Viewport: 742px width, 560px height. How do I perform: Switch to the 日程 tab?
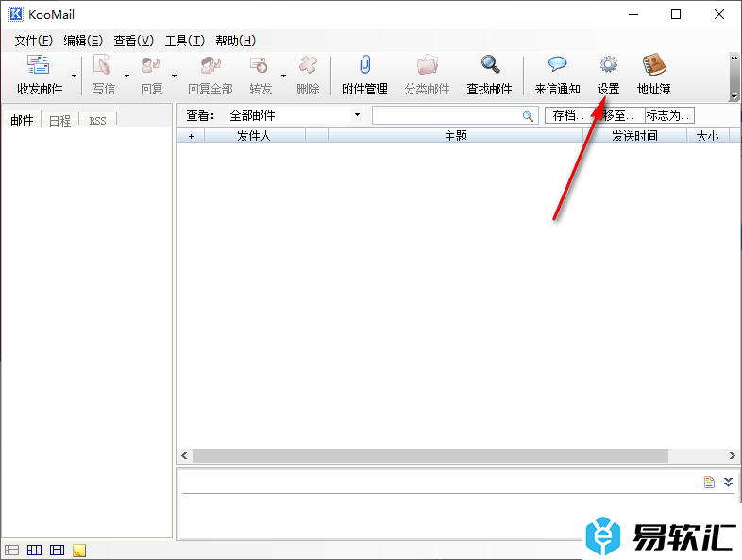coord(59,121)
